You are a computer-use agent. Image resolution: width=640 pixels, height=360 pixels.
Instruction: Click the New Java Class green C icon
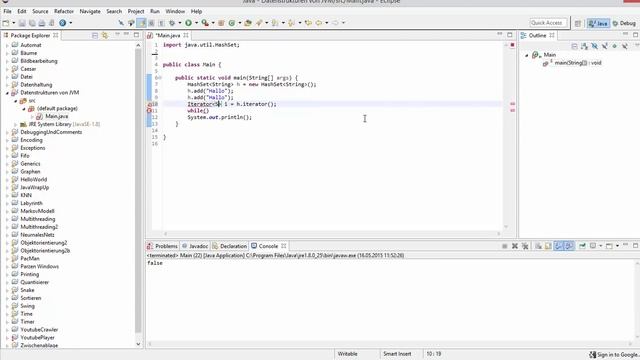[232, 23]
